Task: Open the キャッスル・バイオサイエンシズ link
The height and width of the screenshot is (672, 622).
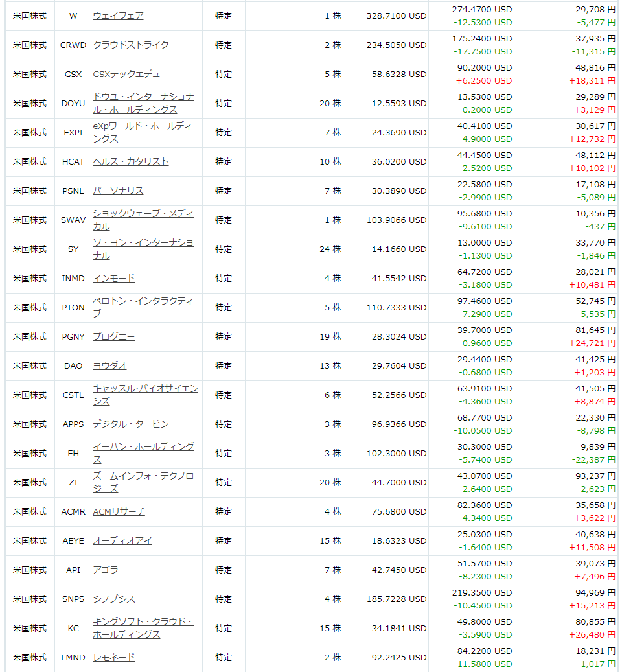Action: pyautogui.click(x=146, y=395)
